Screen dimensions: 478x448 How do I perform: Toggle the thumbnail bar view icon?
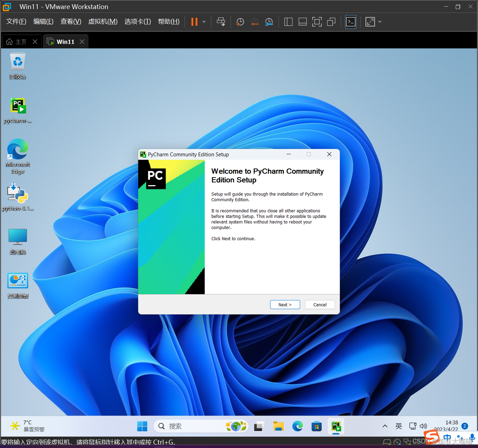point(303,22)
